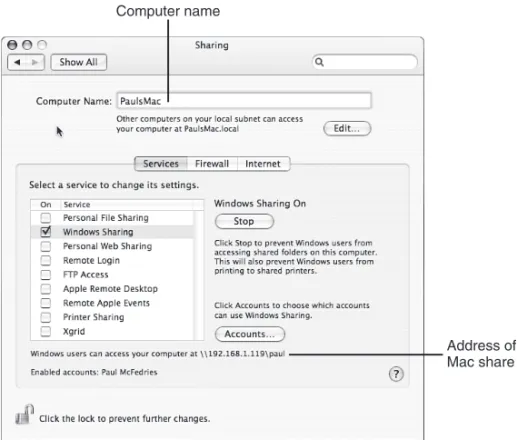Select the Personal Web Sharing row
517x440 pixels.
point(112,246)
